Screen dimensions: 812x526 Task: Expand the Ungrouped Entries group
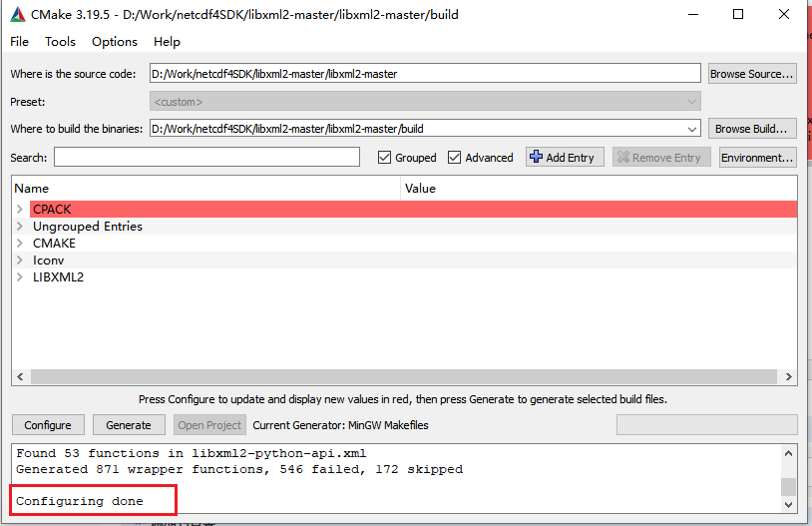pyautogui.click(x=20, y=226)
